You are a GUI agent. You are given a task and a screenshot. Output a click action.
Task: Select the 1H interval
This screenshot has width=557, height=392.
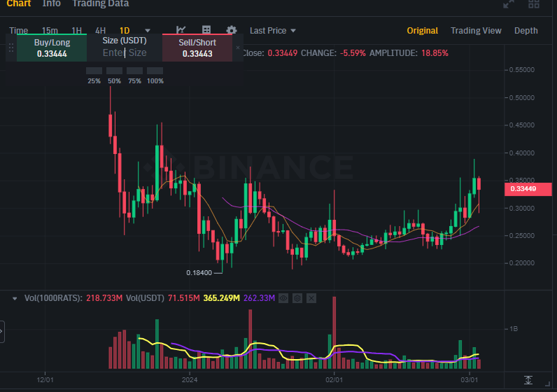coord(76,31)
